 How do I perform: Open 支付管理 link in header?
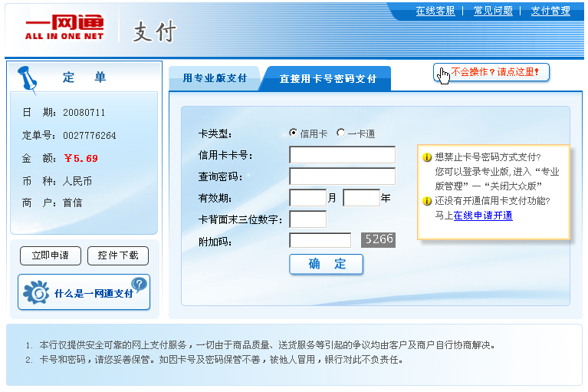pos(550,11)
